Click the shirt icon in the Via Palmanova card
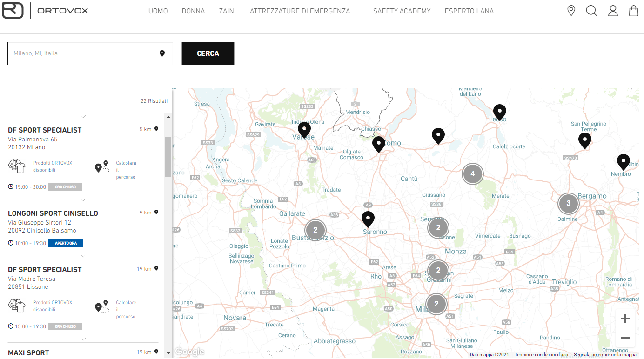This screenshot has width=644, height=359. tap(17, 166)
